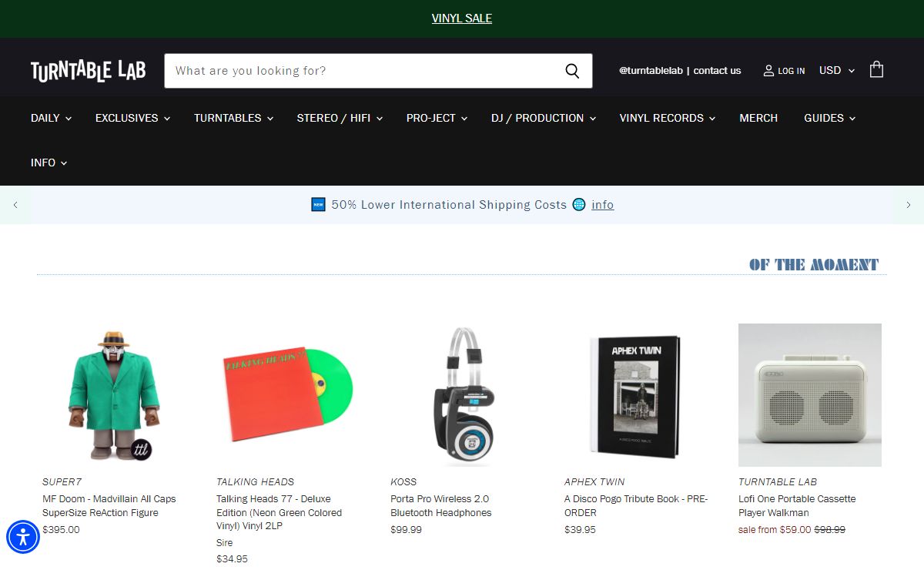This screenshot has height=570, width=924.
Task: Go to previous announcement slide arrow
Action: (x=15, y=205)
